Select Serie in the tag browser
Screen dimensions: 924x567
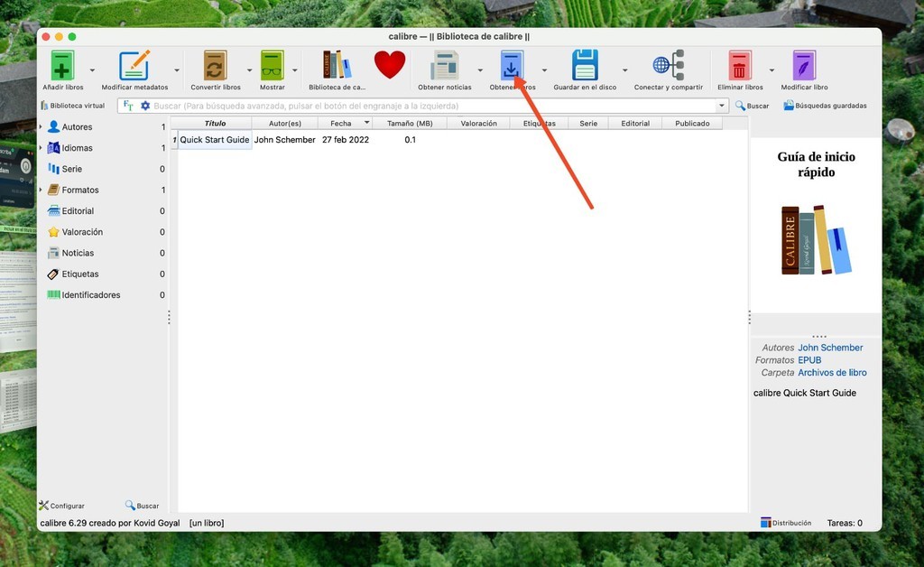(72, 169)
